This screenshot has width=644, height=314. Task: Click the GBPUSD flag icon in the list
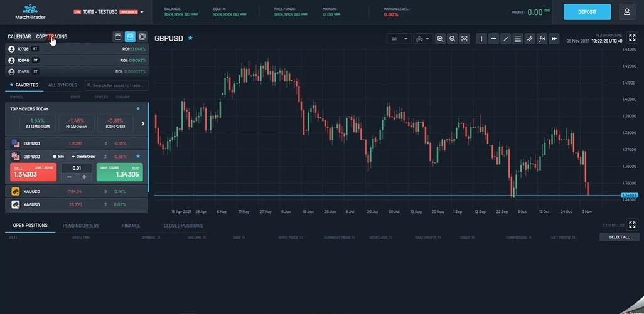(16, 157)
